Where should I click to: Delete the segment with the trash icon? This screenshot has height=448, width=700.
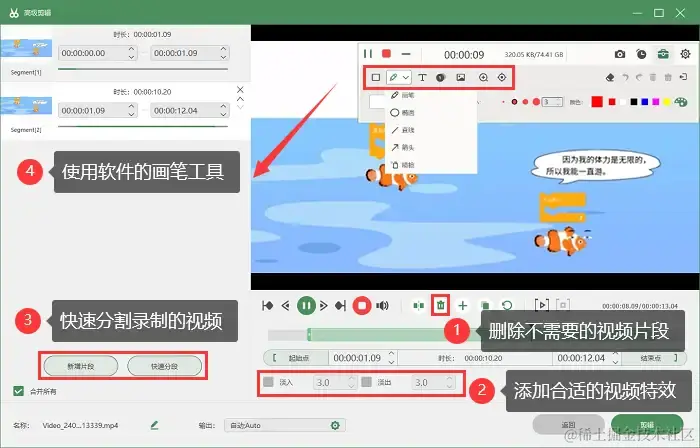[441, 306]
